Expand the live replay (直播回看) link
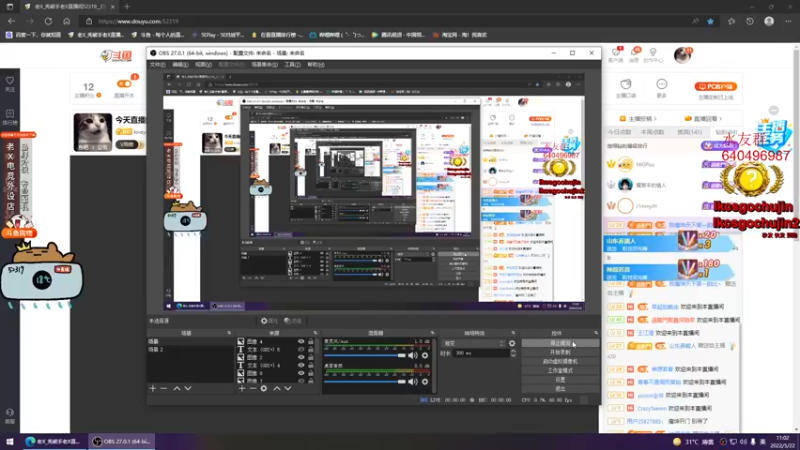This screenshot has height=450, width=800. 703,118
